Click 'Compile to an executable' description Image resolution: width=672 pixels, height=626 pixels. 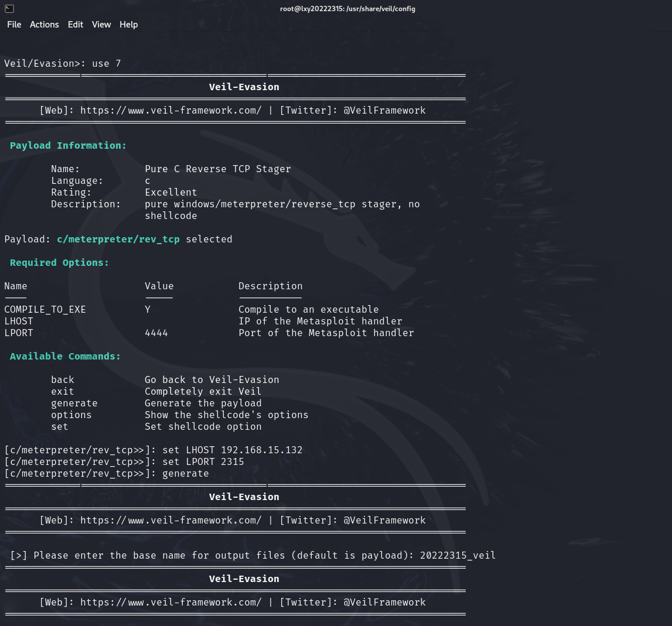(x=309, y=309)
